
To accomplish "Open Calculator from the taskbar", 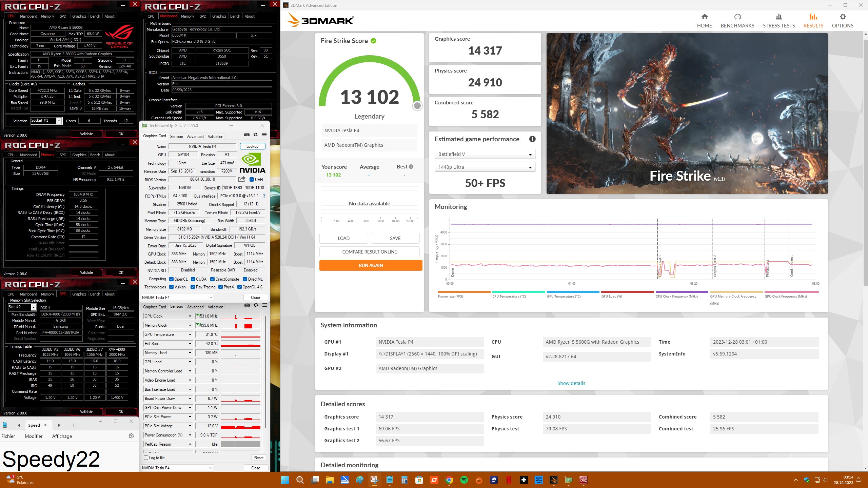I will click(405, 480).
